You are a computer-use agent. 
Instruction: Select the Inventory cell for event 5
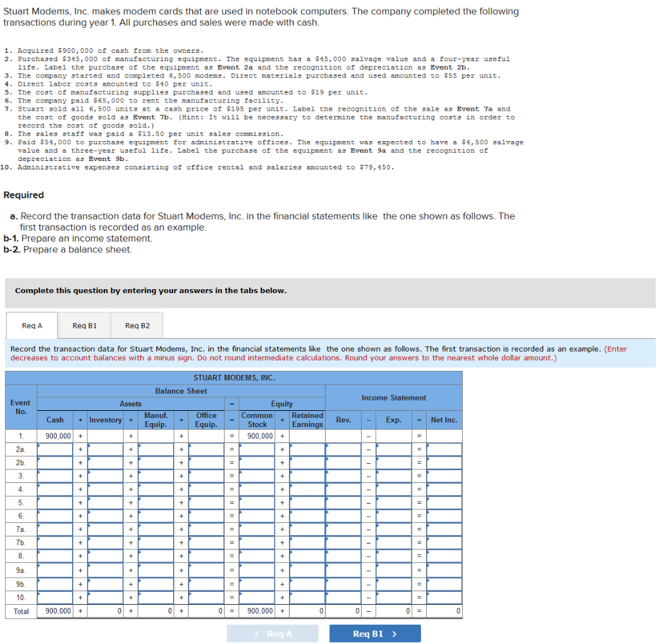click(x=106, y=503)
